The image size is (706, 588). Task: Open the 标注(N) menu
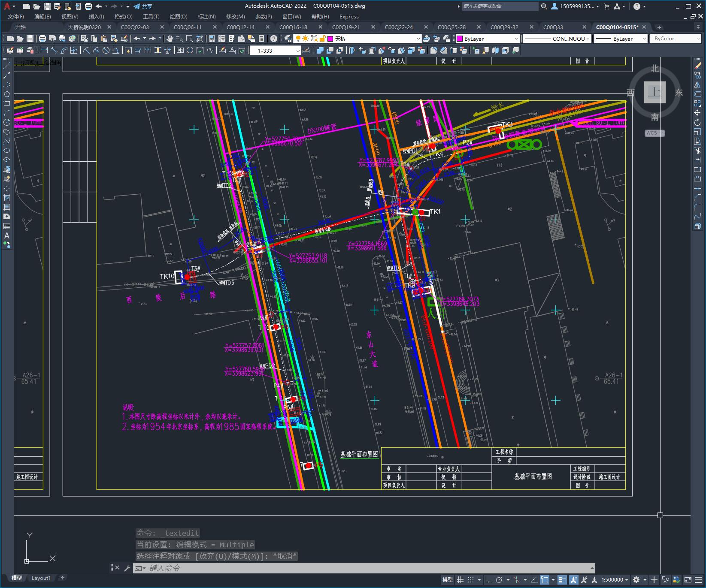(206, 16)
